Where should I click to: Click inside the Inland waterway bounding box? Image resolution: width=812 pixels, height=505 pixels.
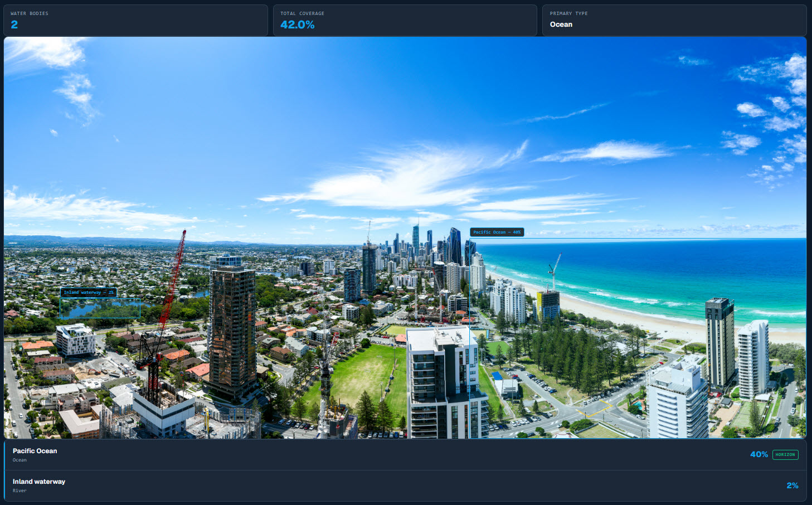pyautogui.click(x=100, y=308)
